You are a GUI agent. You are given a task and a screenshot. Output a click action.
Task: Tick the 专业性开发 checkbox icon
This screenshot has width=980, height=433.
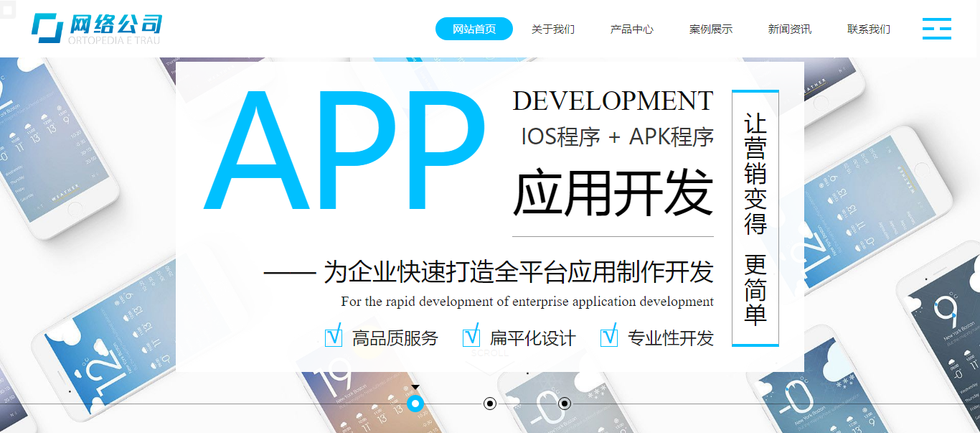click(609, 336)
